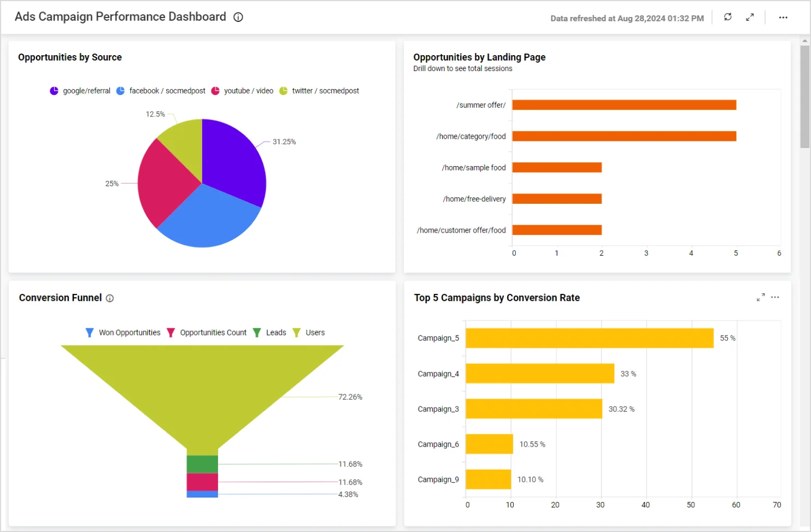The height and width of the screenshot is (532, 811).
Task: Open dashboard fullscreen view icon
Action: pos(750,17)
